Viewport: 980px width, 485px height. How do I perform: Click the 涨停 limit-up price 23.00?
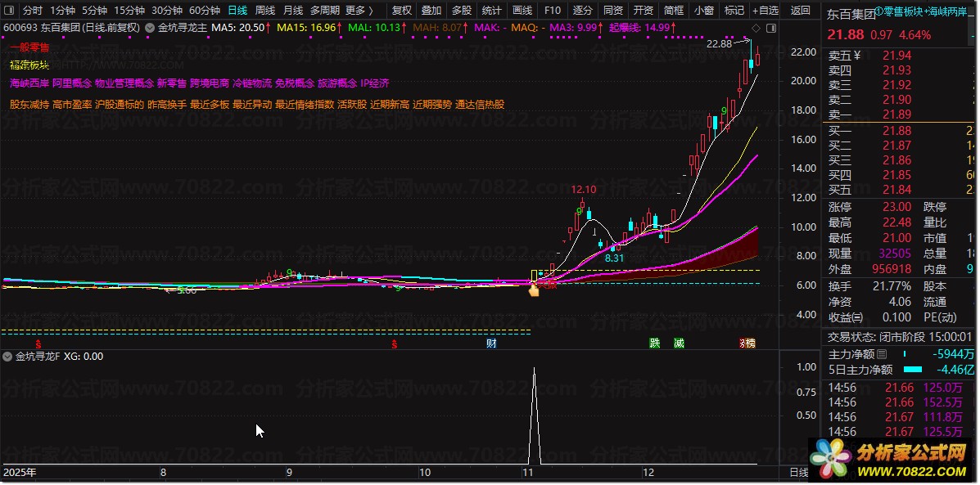point(896,207)
